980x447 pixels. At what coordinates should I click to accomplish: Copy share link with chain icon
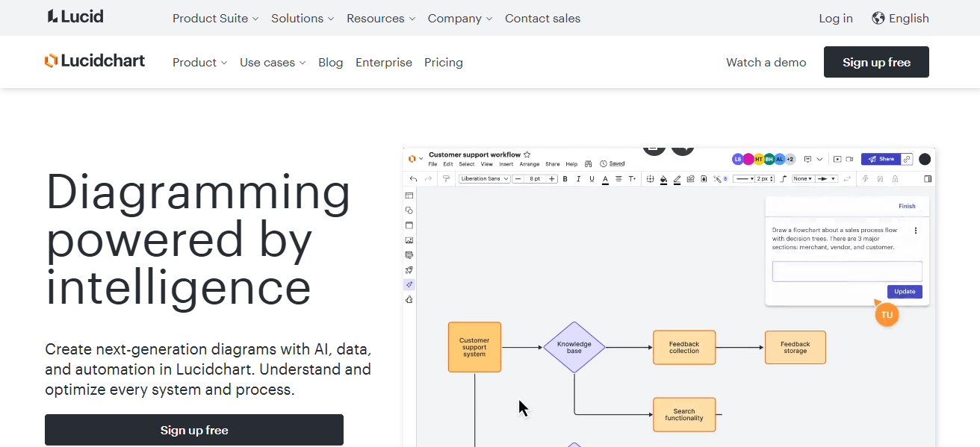coord(907,159)
